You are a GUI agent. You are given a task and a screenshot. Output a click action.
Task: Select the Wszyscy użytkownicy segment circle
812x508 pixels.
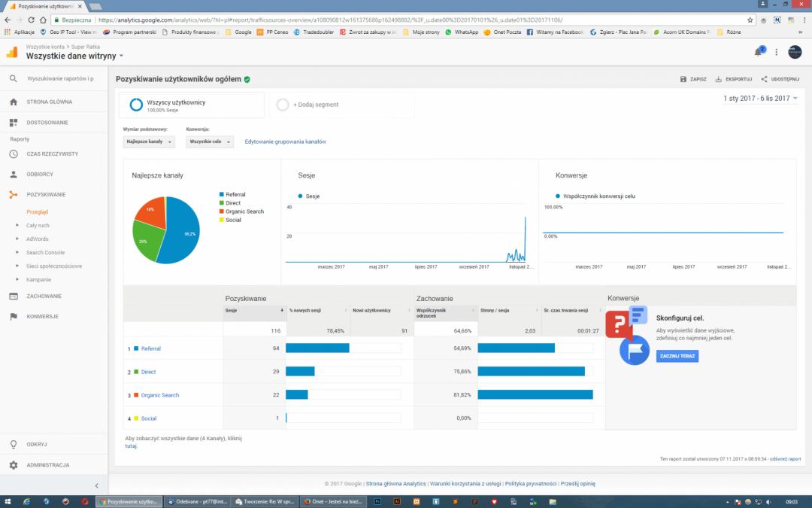tap(136, 105)
